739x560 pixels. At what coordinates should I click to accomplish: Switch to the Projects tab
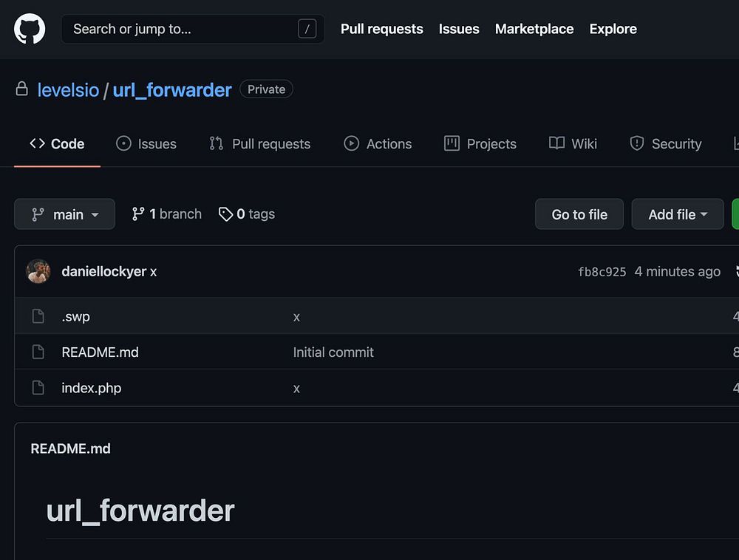tap(480, 143)
